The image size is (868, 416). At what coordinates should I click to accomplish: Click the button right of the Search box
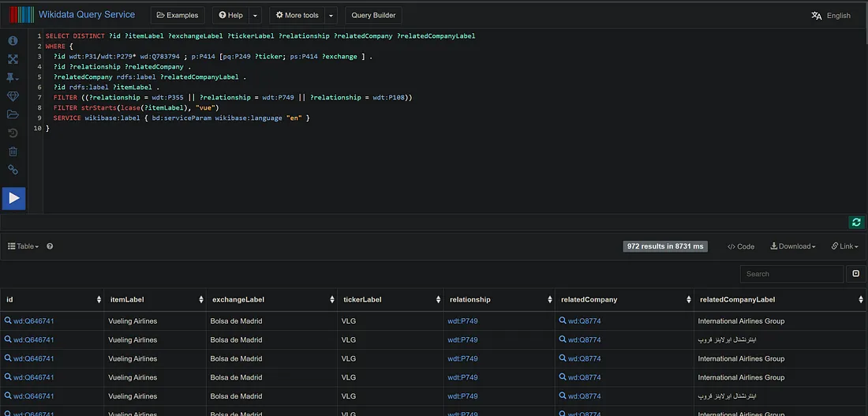[856, 274]
